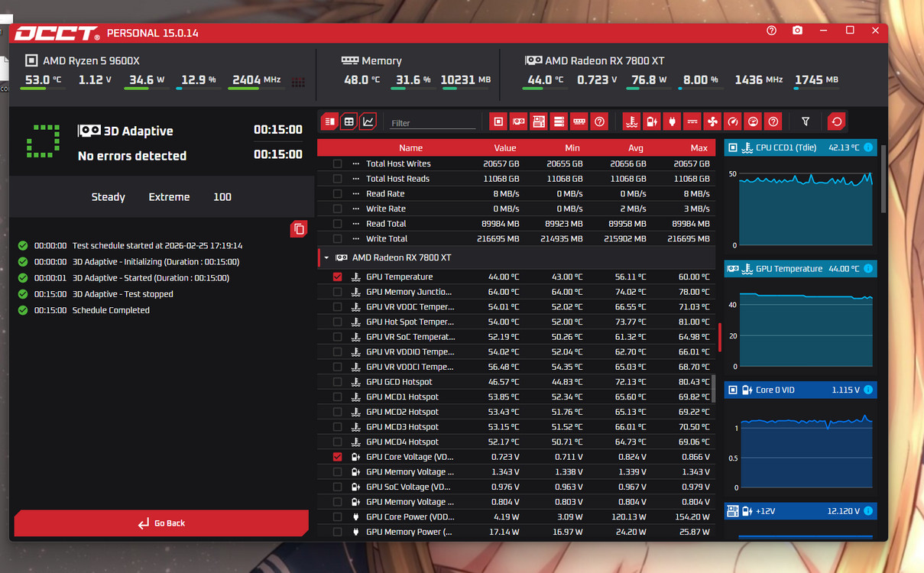Sort by the Max column header

(x=699, y=148)
